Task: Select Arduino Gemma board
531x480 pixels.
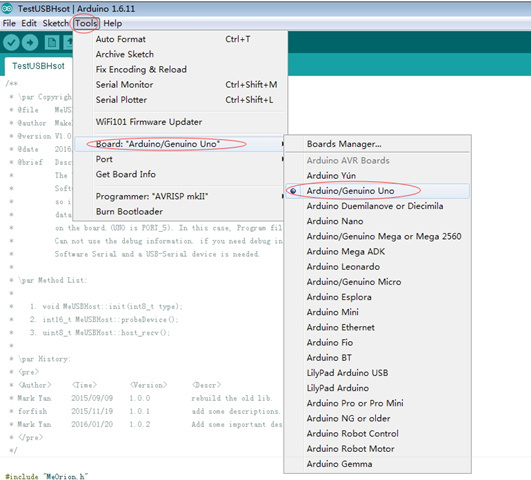Action: [377, 464]
